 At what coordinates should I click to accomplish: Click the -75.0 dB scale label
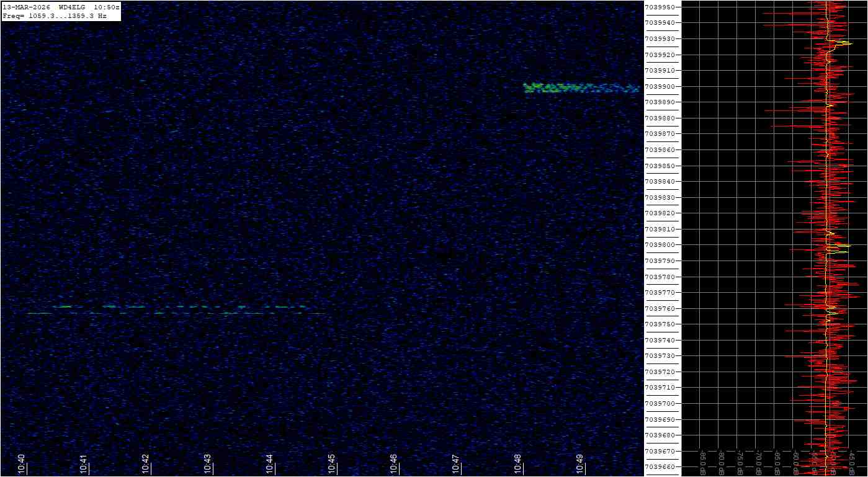740,462
